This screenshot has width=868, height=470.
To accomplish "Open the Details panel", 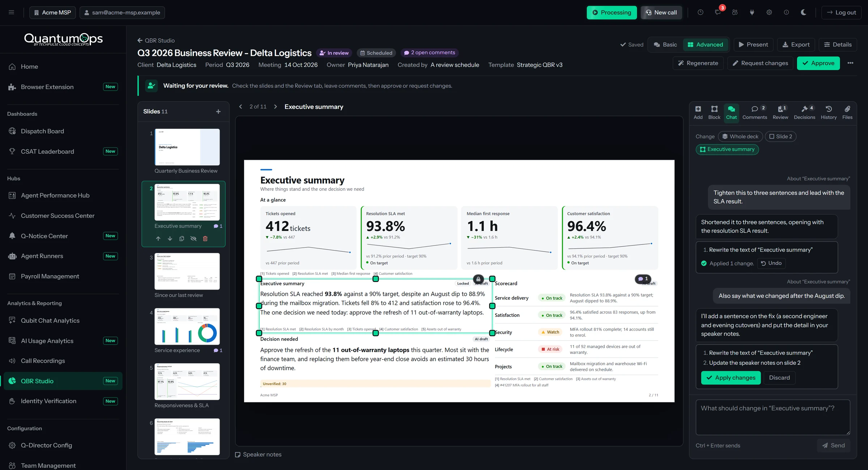I will pos(838,44).
